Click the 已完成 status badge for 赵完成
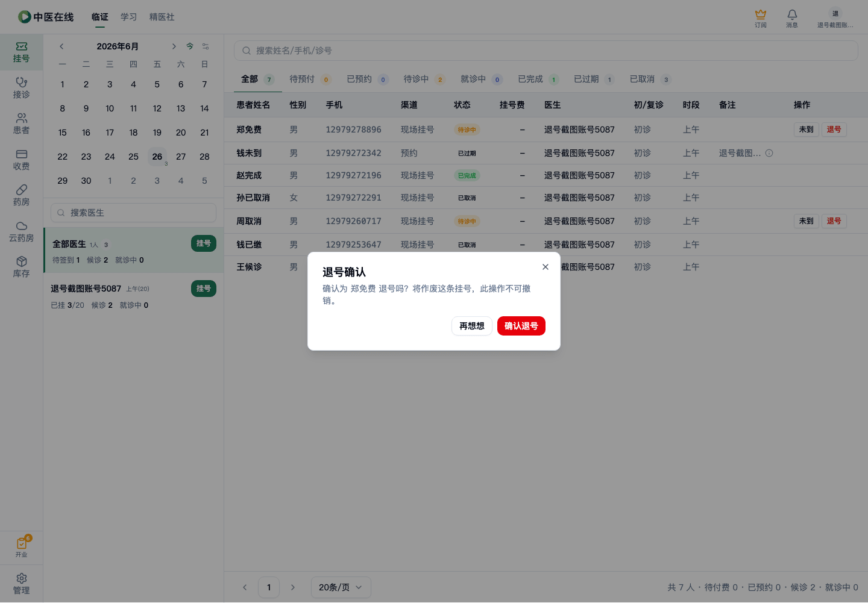This screenshot has height=603, width=868. (x=467, y=176)
